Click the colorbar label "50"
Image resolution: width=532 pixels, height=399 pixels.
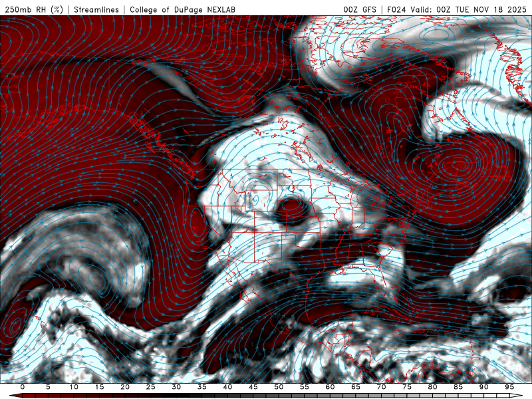point(279,387)
